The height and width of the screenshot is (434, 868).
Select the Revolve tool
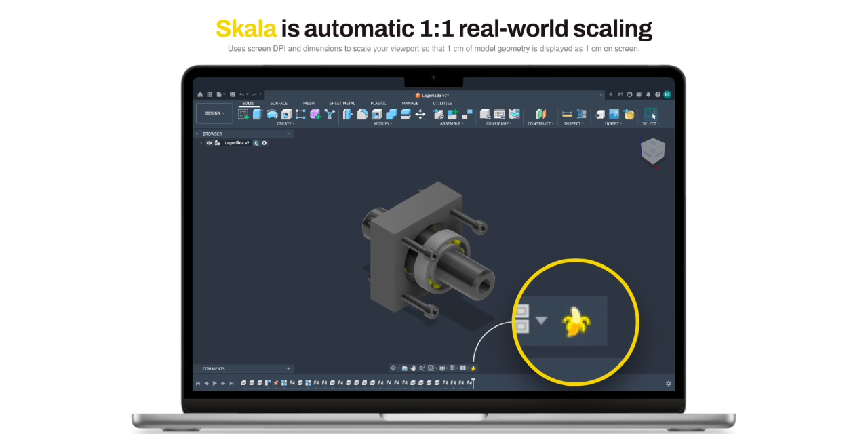tap(272, 114)
